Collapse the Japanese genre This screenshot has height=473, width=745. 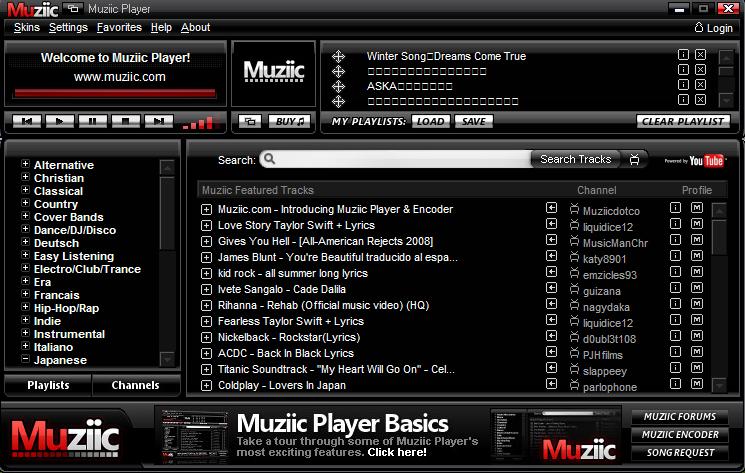[x=25, y=359]
